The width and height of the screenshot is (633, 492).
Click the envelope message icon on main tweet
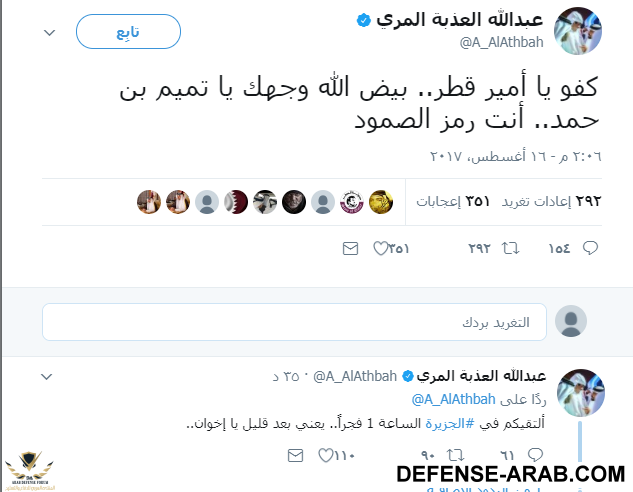[350, 247]
